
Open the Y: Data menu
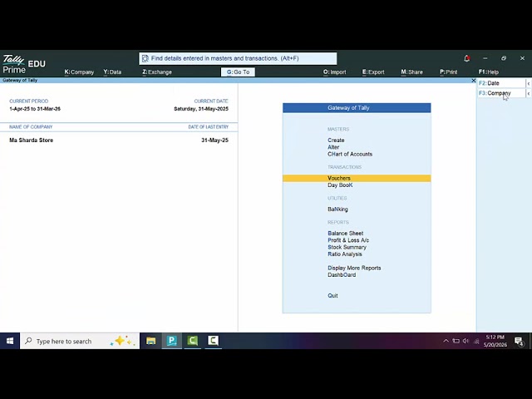pyautogui.click(x=112, y=72)
